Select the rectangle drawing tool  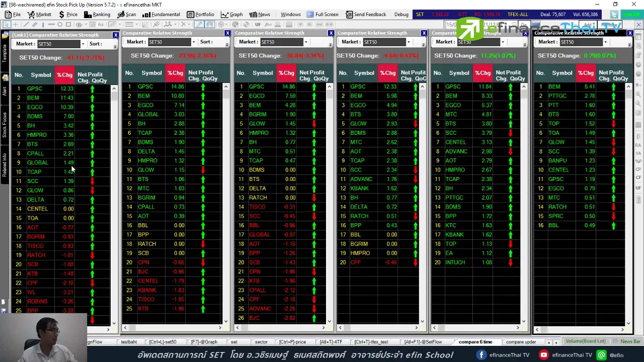68,24
